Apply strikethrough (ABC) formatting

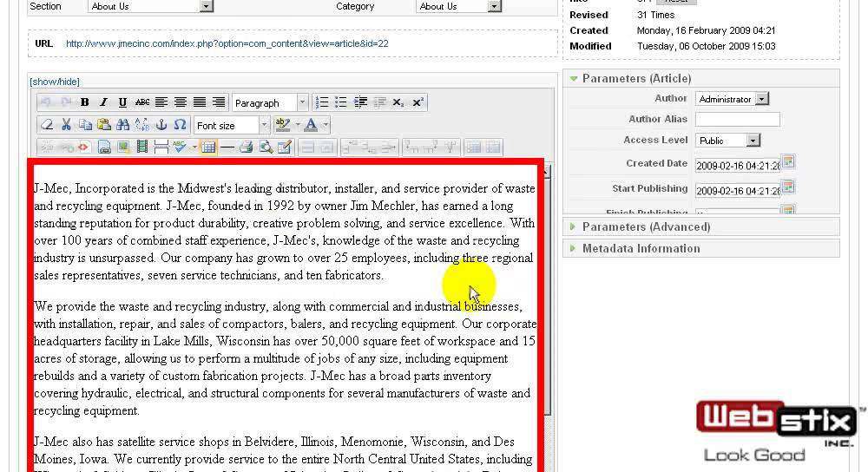[x=142, y=102]
